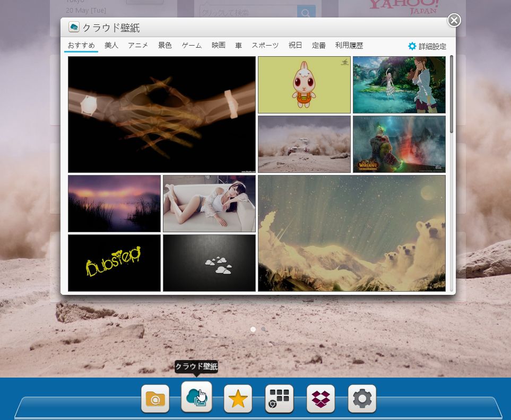Image resolution: width=511 pixels, height=420 pixels.
Task: Click the wallpaper list vertical scrollbar
Action: (x=452, y=94)
